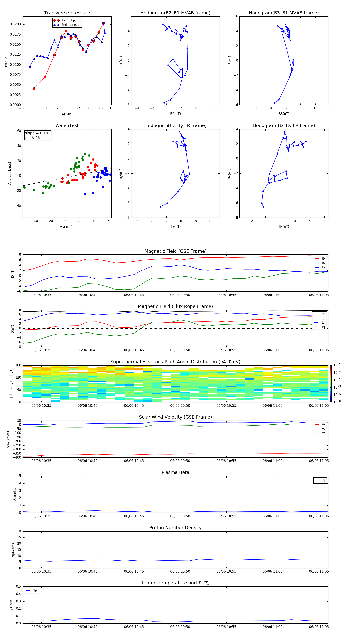Screen dimensions: 351x644
Task: Click the "WalenTest" plot title
Action: click(x=67, y=125)
